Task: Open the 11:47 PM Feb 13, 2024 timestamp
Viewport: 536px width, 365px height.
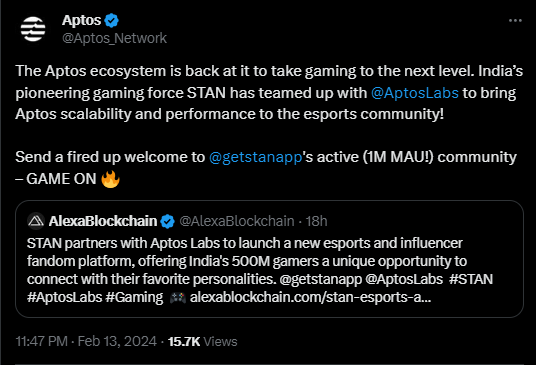Action: [x=86, y=341]
